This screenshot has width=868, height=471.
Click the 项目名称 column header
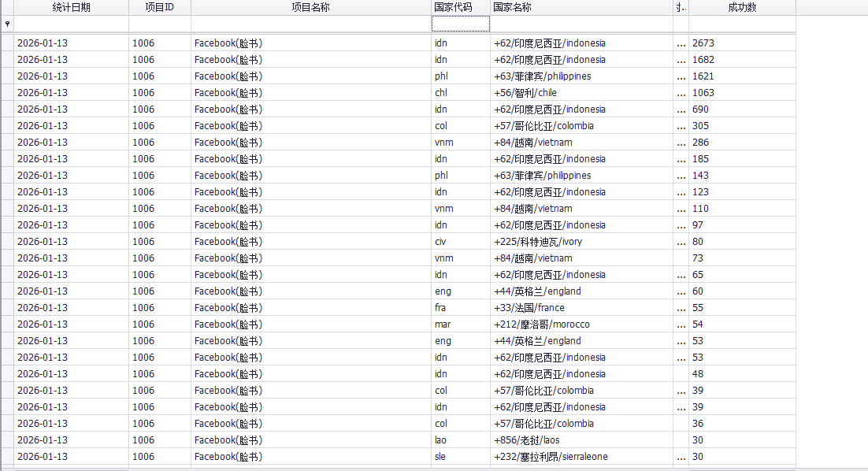pos(310,7)
